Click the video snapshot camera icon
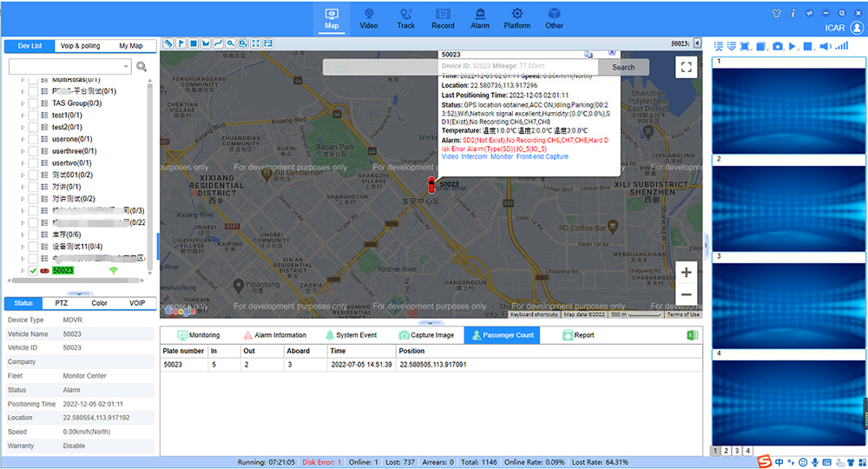Screen dimensions: 868x469 click(778, 46)
